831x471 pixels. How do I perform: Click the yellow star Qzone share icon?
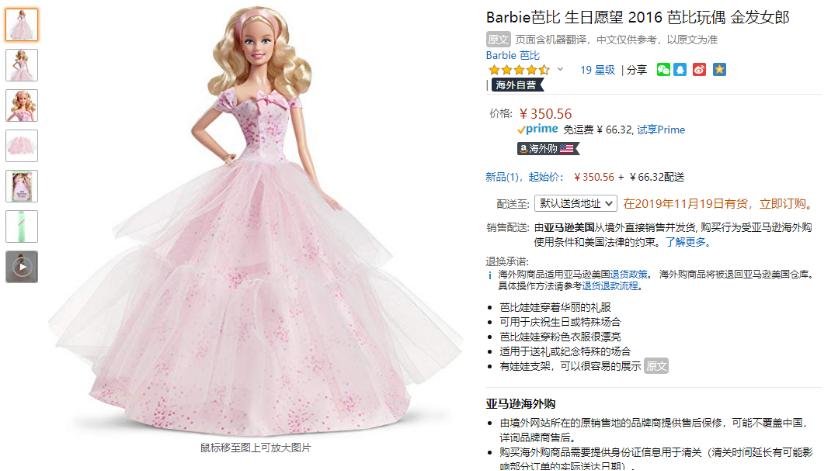719,70
